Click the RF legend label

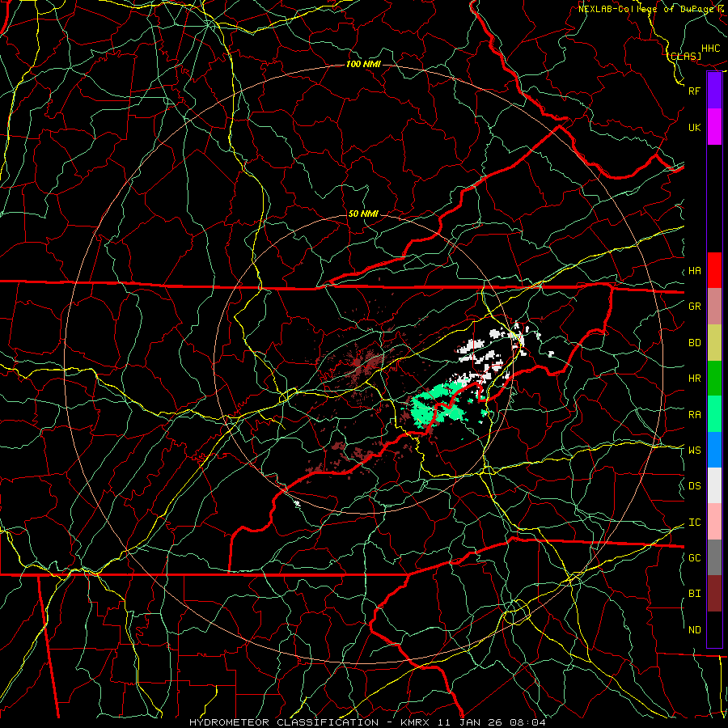point(694,91)
